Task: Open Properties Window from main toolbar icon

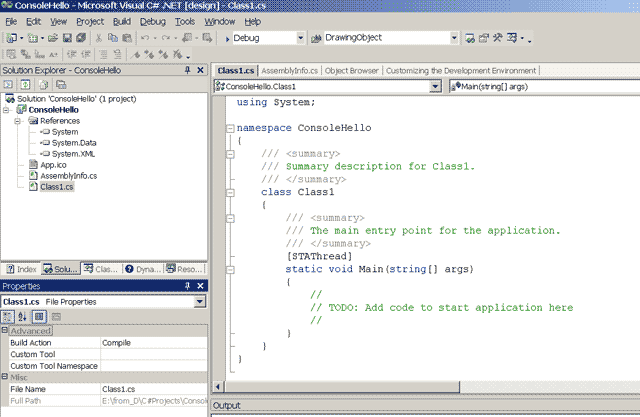Action: coord(484,38)
